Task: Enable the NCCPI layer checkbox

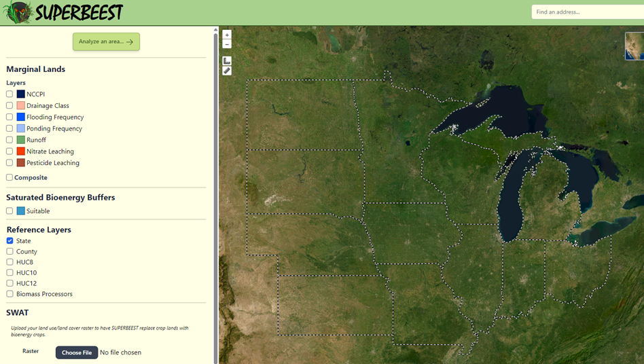Action: click(10, 94)
